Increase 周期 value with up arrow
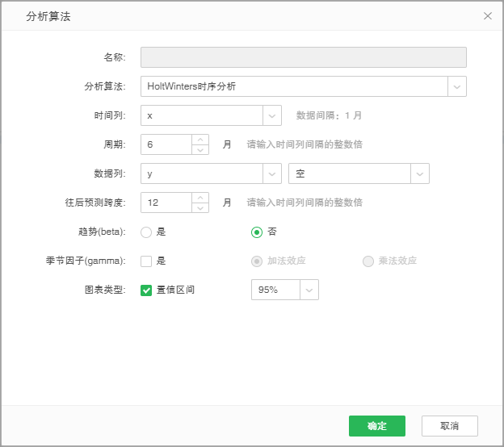Viewport: 504px width, 447px height. [x=200, y=140]
